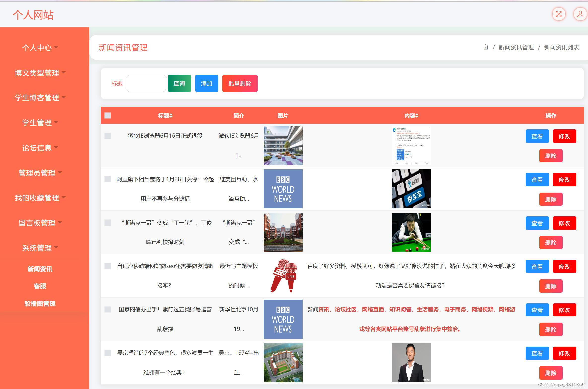The width and height of the screenshot is (588, 389).
Task: Click the fullscreen toggle icon in header
Action: [558, 14]
